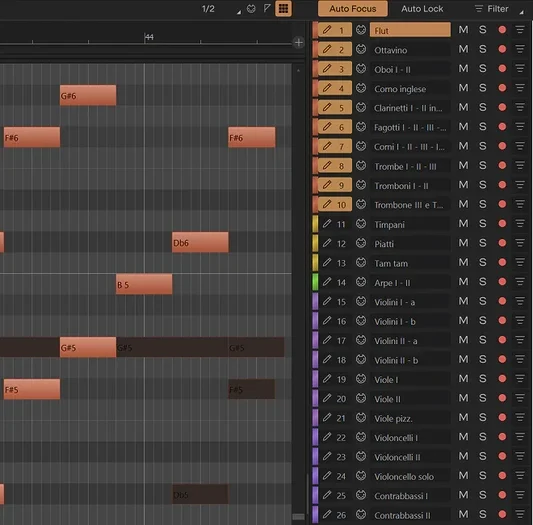
Task: Click the piano roll vertical scroll up arrow
Action: [x=298, y=70]
